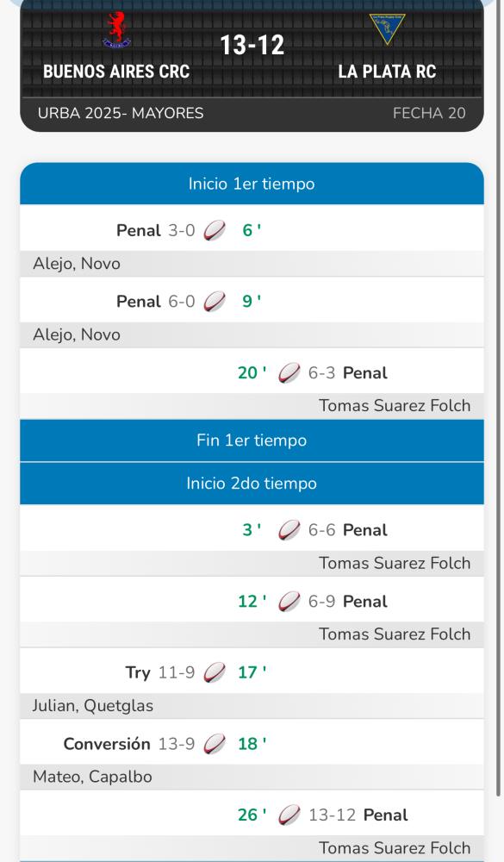Open the BUENOS AIRES CRC team name
The image size is (504, 862).
[116, 72]
